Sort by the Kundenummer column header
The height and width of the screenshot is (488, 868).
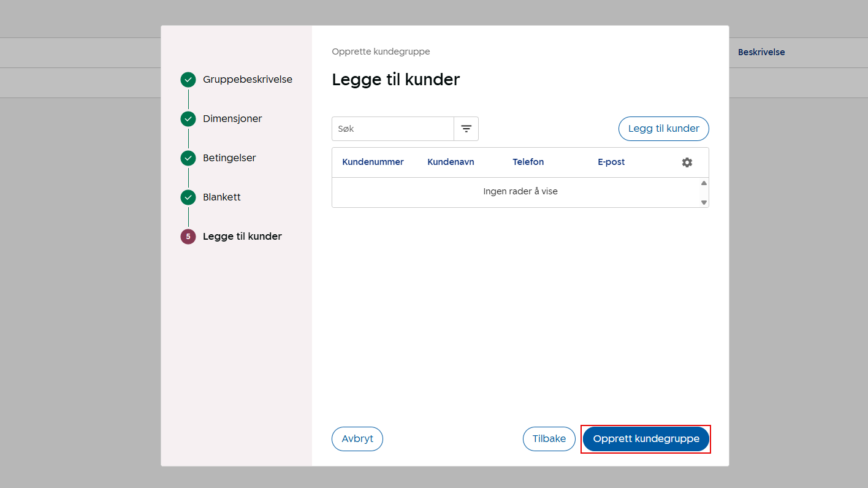pos(373,162)
